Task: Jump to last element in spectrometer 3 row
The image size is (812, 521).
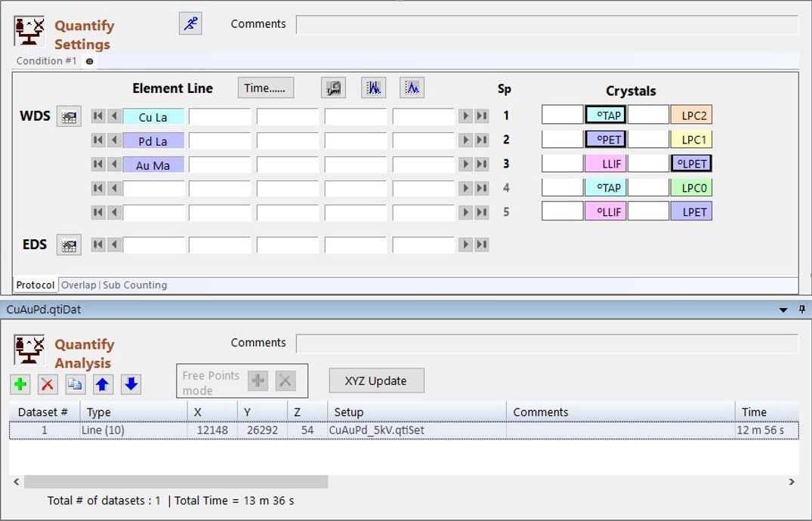Action: point(482,165)
